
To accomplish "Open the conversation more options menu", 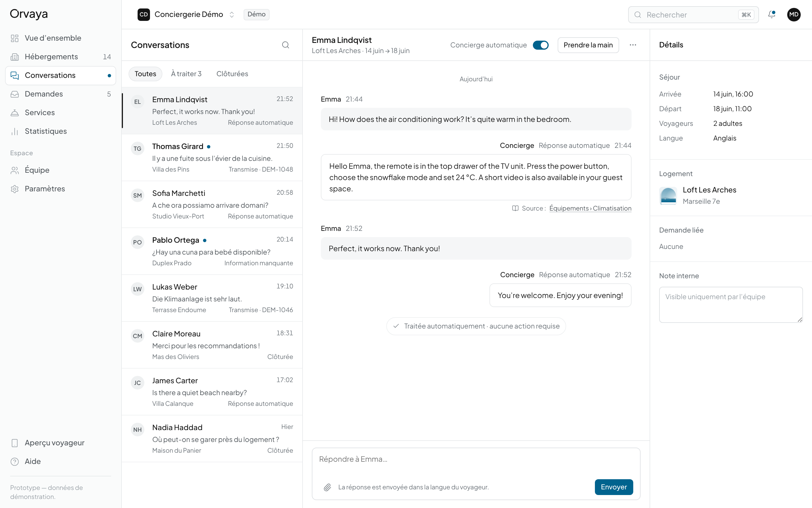I will [x=633, y=45].
